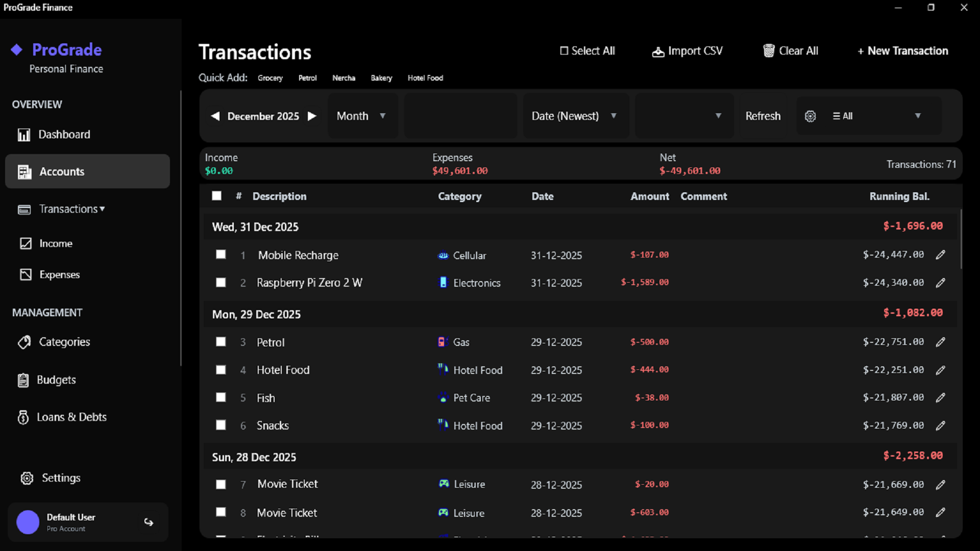This screenshot has width=980, height=551.
Task: Open Dashboard from sidebar
Action: pyautogui.click(x=64, y=135)
